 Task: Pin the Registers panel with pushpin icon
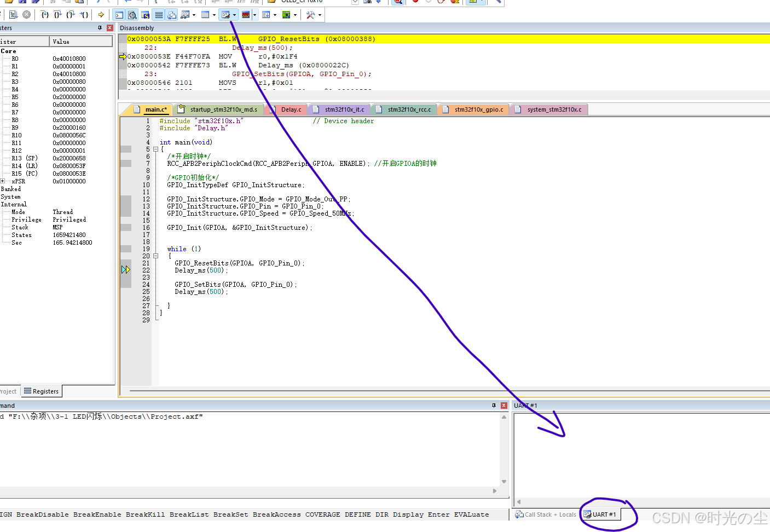(x=100, y=28)
